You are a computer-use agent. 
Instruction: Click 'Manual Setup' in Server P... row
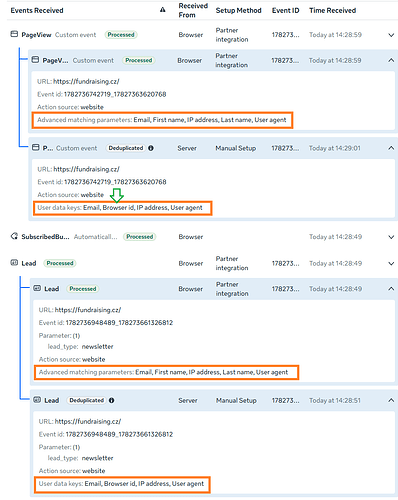pyautogui.click(x=236, y=148)
